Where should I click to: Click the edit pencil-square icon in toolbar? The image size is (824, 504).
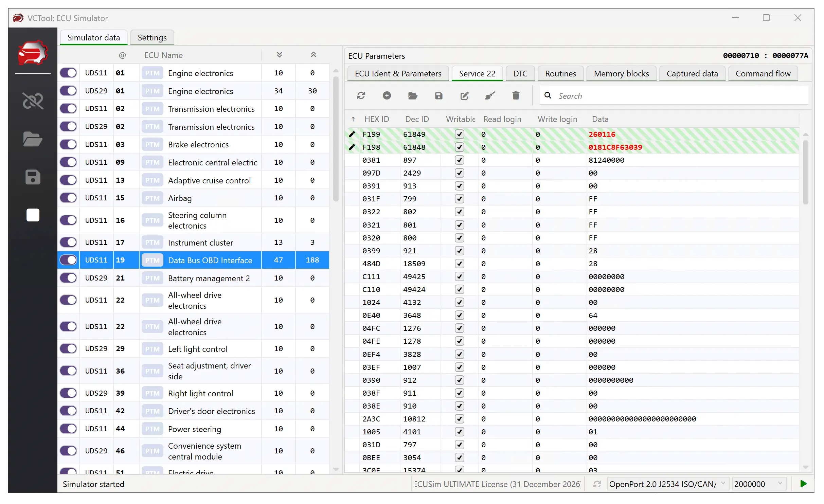point(464,96)
